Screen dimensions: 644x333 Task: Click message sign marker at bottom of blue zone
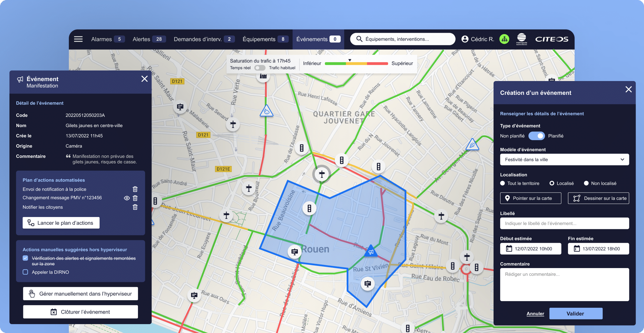tap(368, 284)
